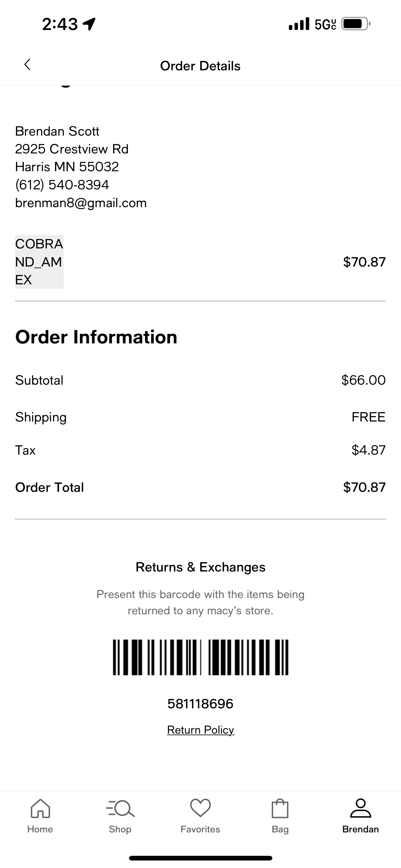The width and height of the screenshot is (401, 868).
Task: Tap the phone number (612) 540-8394
Action: [x=62, y=185]
